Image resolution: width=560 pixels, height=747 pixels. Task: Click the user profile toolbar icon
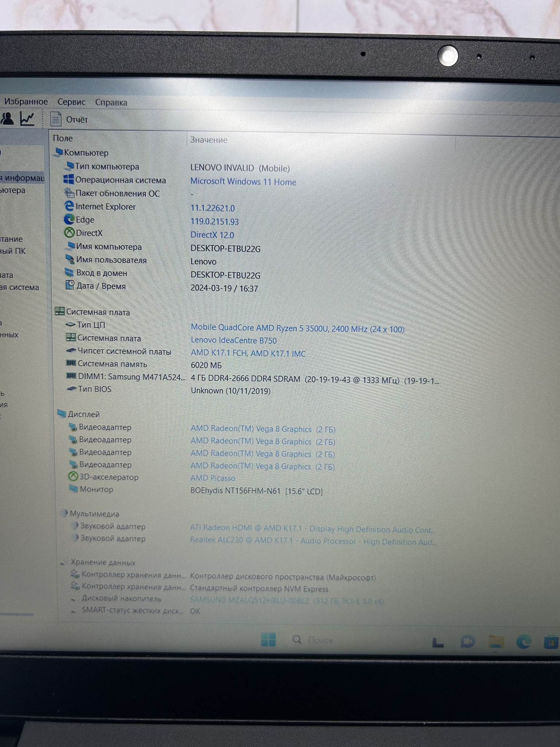[x=7, y=118]
